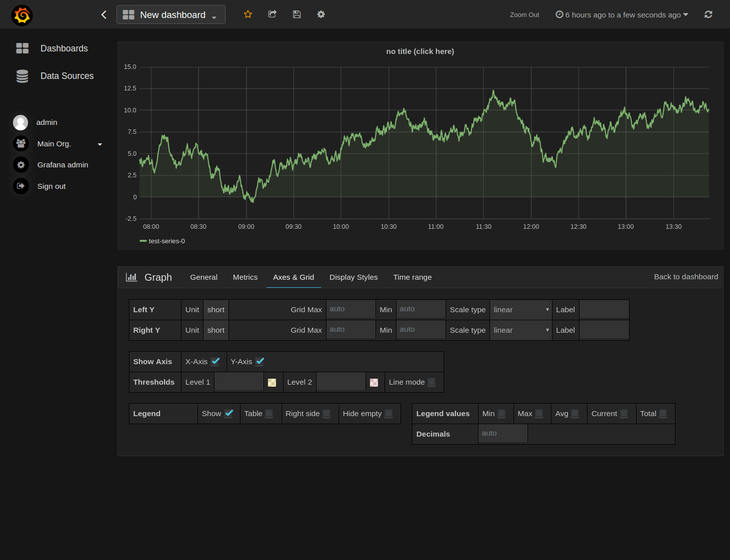
Task: Star this dashboard as favorite
Action: [x=247, y=14]
